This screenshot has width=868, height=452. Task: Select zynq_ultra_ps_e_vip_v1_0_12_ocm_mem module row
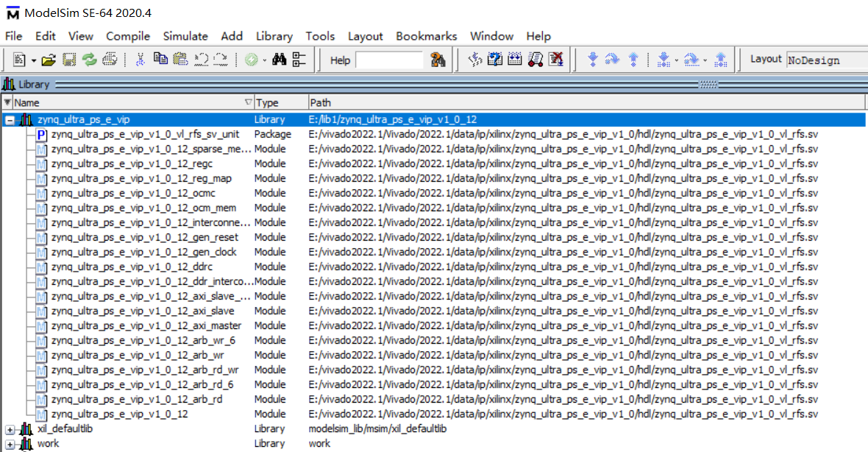click(433, 208)
